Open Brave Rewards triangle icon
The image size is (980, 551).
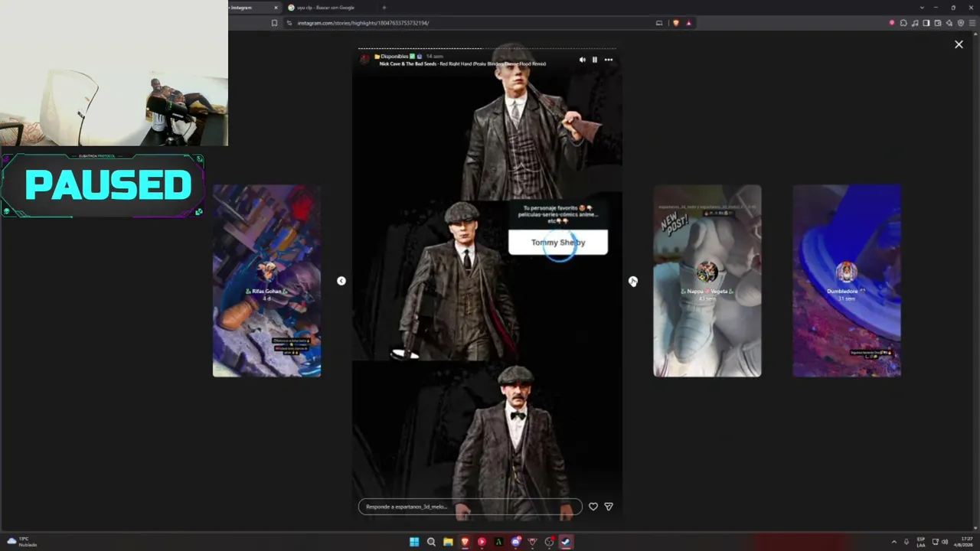[688, 23]
